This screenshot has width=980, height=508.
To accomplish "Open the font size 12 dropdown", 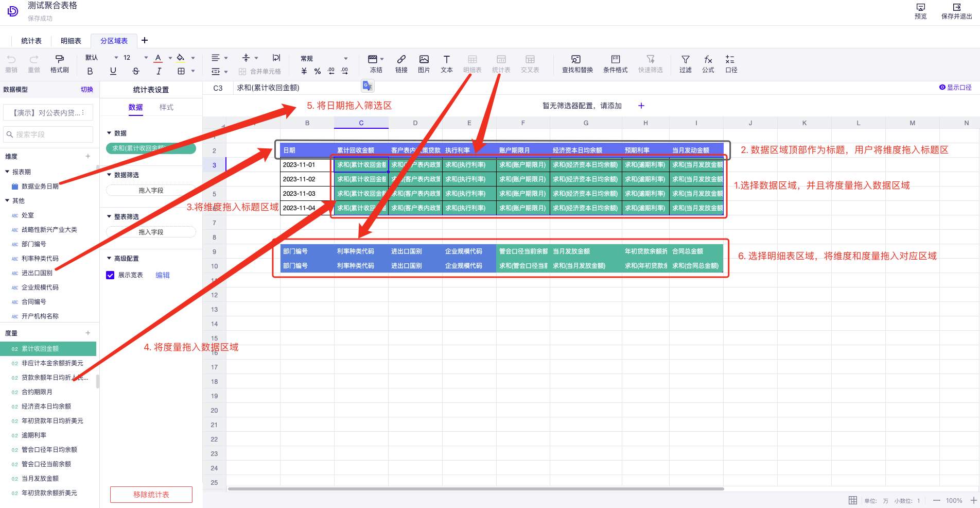I will pos(146,58).
